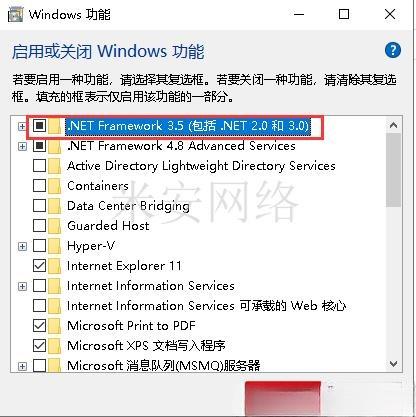This screenshot has height=417, width=416.
Task: Click folder icon next to Hyper-V
Action: 55,246
